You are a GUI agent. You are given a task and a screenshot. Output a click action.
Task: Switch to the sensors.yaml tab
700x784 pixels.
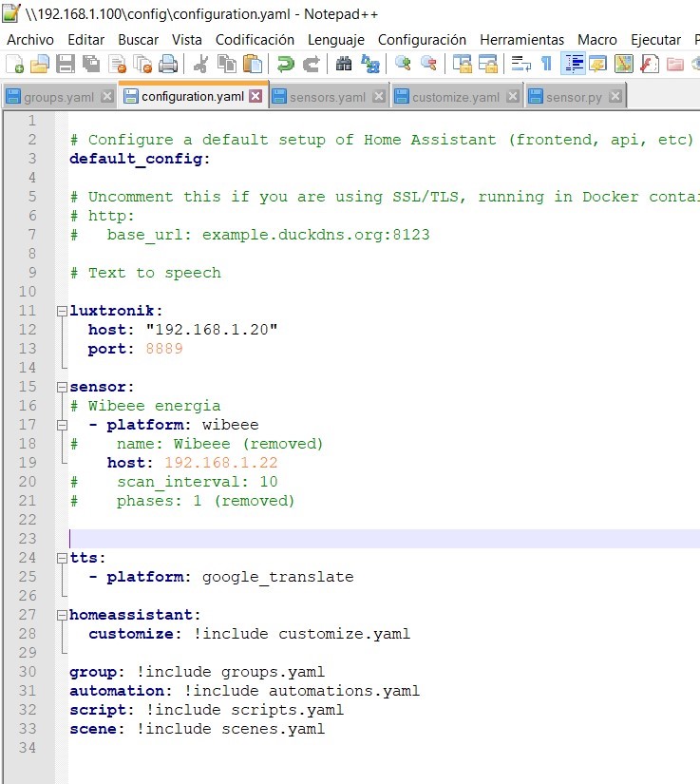click(x=327, y=97)
